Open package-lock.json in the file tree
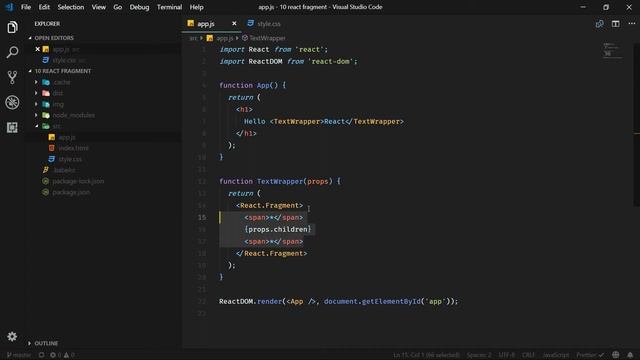 tap(78, 181)
